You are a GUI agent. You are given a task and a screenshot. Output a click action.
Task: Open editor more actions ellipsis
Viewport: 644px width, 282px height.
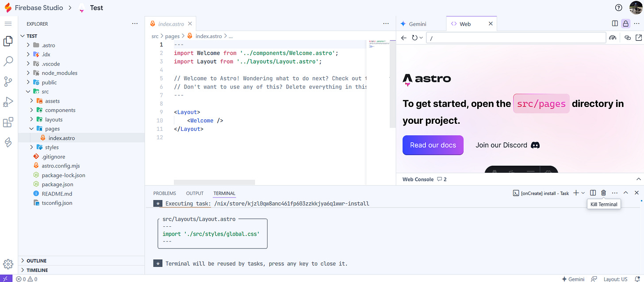(386, 24)
